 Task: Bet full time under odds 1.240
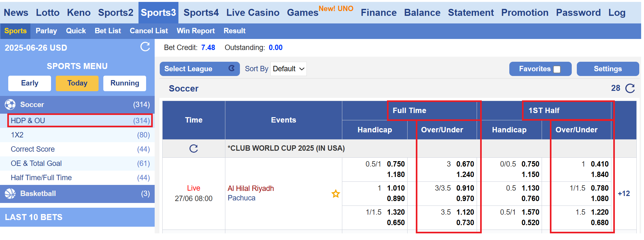465,174
